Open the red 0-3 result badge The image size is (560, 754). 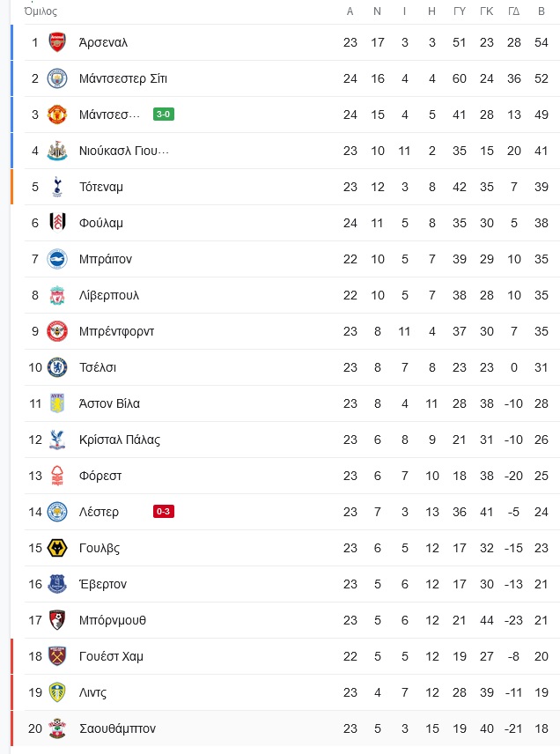(x=164, y=511)
